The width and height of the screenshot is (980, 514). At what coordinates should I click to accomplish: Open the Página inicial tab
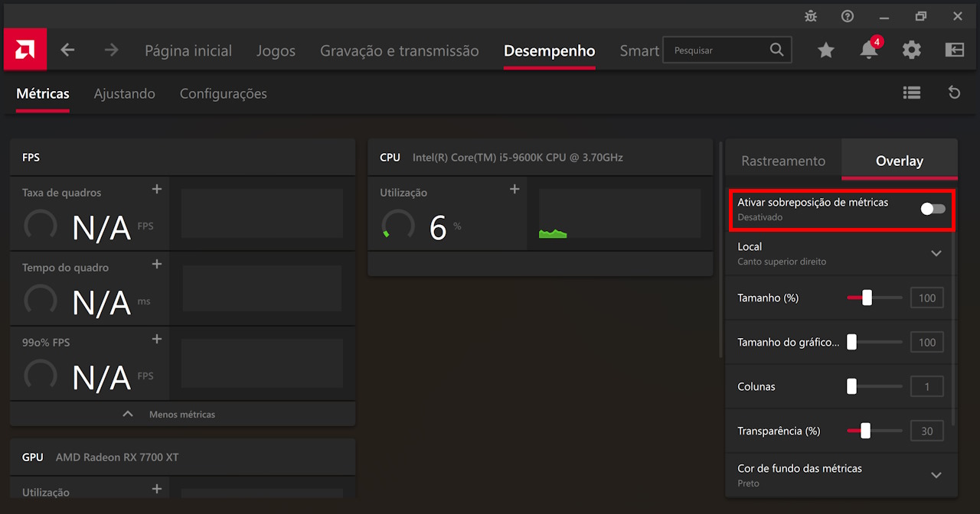(x=188, y=50)
